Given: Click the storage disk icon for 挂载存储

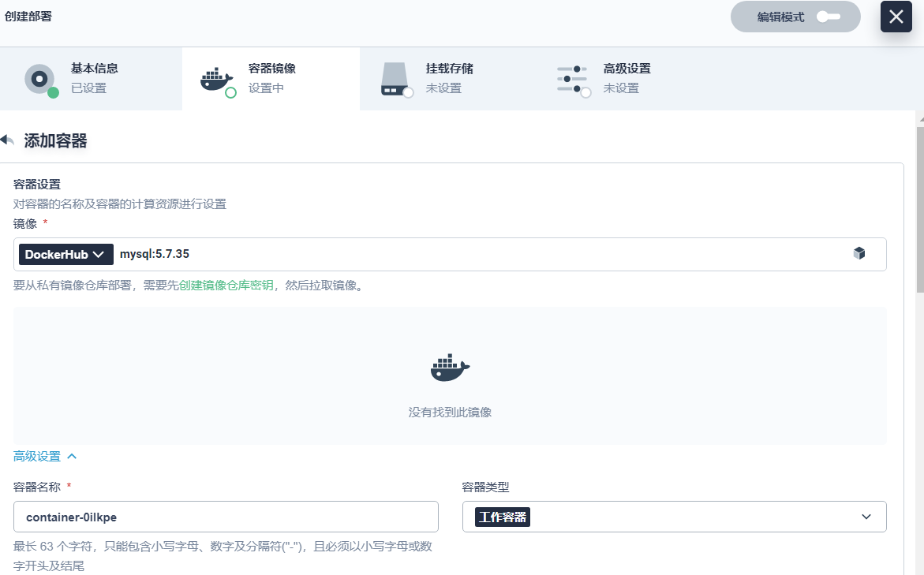Looking at the screenshot, I should pos(395,79).
